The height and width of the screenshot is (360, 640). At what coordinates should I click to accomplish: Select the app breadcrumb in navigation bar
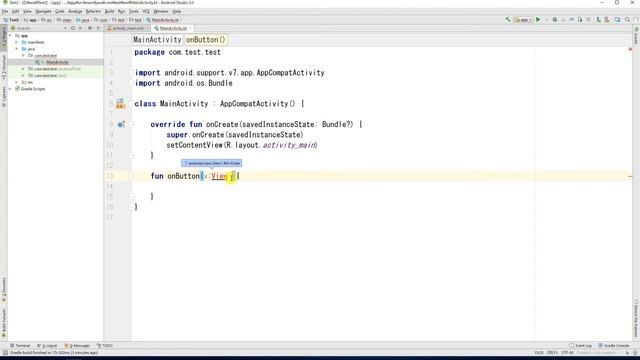(x=31, y=20)
